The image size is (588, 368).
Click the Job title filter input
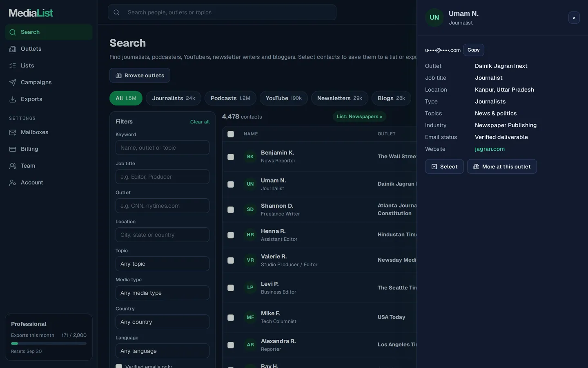[163, 177]
